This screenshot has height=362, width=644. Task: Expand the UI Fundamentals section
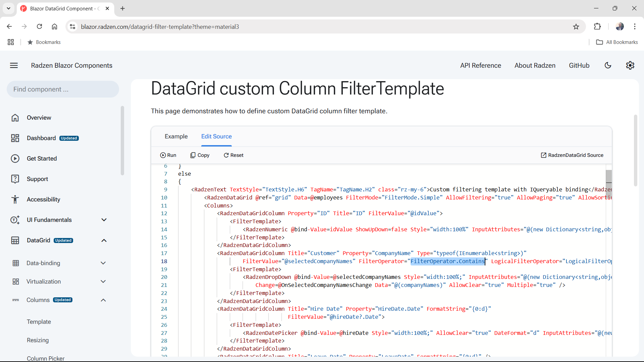coord(104,220)
